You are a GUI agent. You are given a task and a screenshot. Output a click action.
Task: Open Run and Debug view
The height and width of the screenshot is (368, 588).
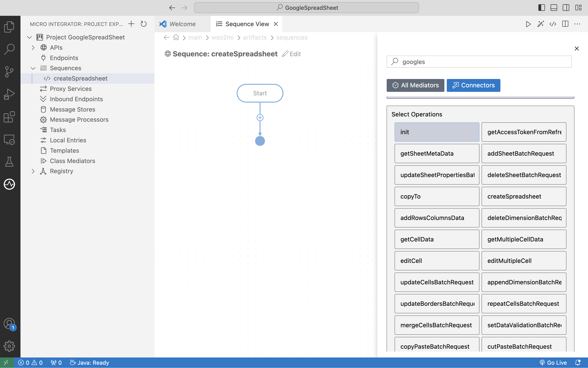[9, 94]
